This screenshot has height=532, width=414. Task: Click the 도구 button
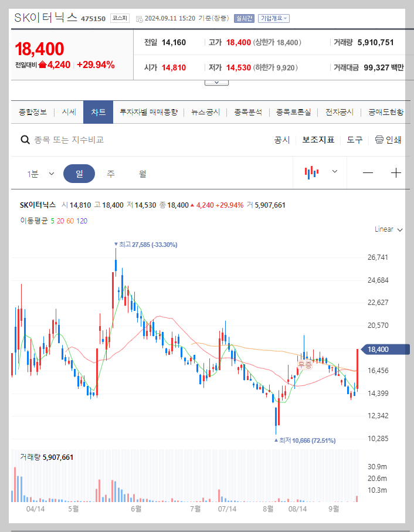[x=355, y=140]
